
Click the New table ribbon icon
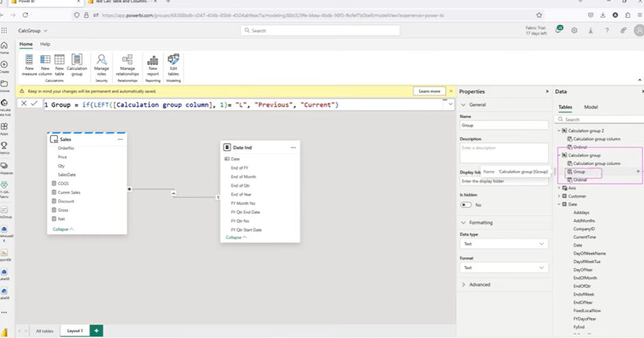[59, 65]
